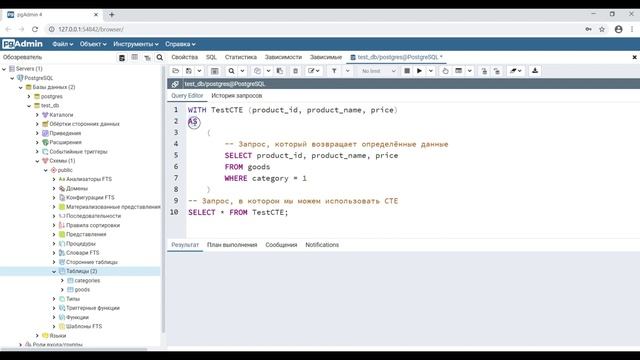Screen dimensions: 640x360
Task: Select the public schema node
Action: tap(64, 170)
